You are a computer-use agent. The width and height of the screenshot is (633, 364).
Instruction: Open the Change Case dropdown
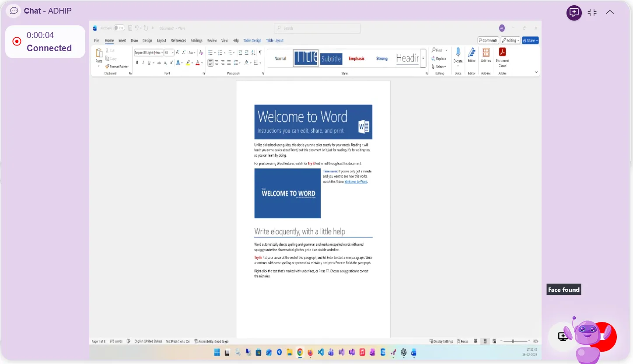(192, 52)
